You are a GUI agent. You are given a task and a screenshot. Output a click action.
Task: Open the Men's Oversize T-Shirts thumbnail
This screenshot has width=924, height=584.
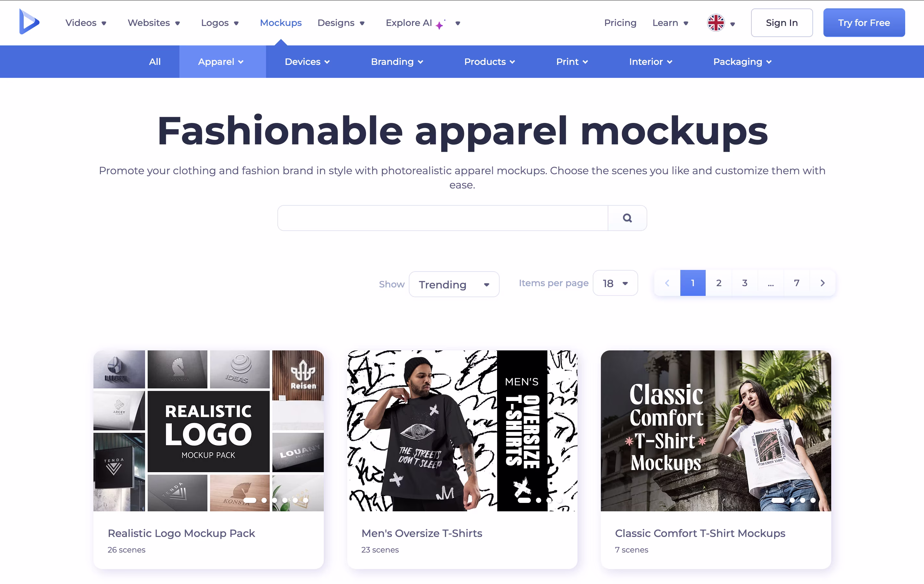click(462, 431)
